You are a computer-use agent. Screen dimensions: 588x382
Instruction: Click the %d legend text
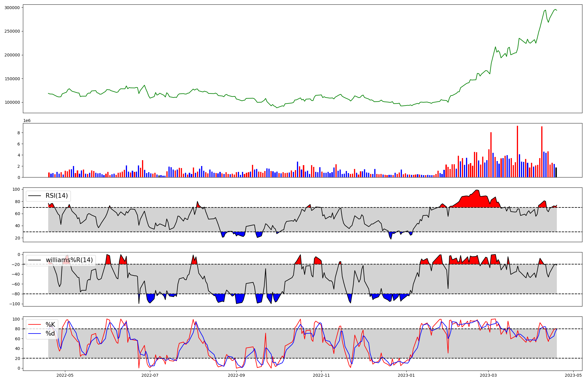[x=50, y=334]
